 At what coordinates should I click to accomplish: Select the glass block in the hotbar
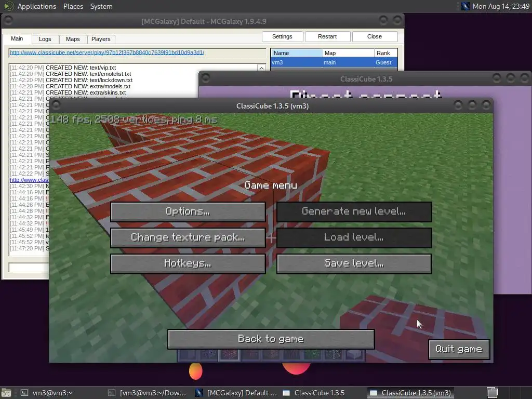[x=333, y=355]
